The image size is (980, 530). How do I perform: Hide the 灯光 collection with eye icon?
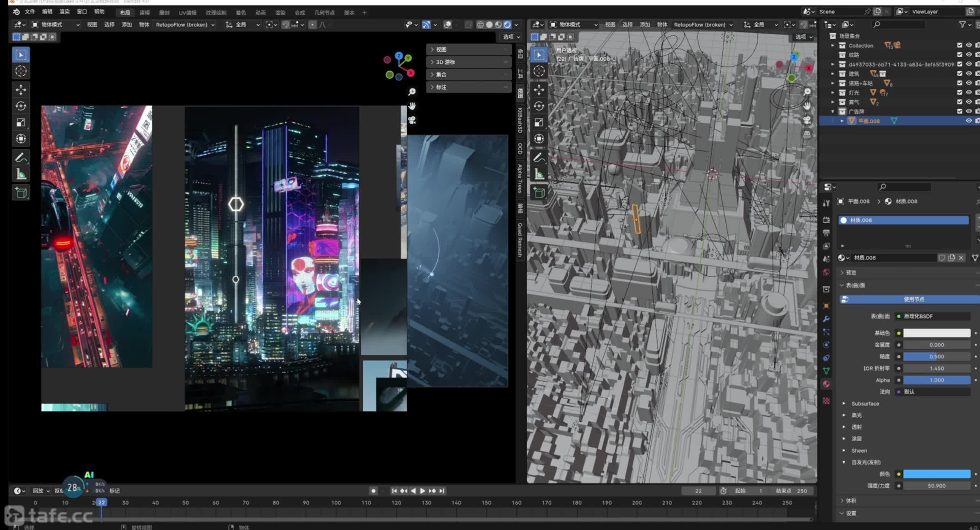pyautogui.click(x=969, y=92)
